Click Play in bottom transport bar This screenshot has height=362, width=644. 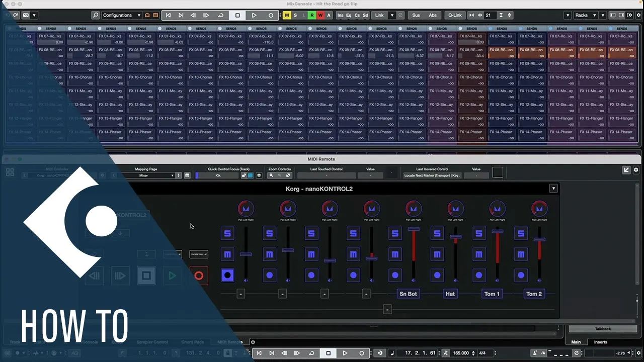coord(345,353)
